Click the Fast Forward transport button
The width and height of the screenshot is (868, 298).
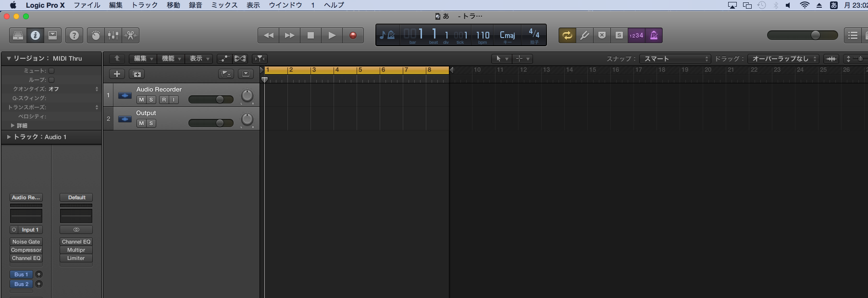click(x=290, y=35)
